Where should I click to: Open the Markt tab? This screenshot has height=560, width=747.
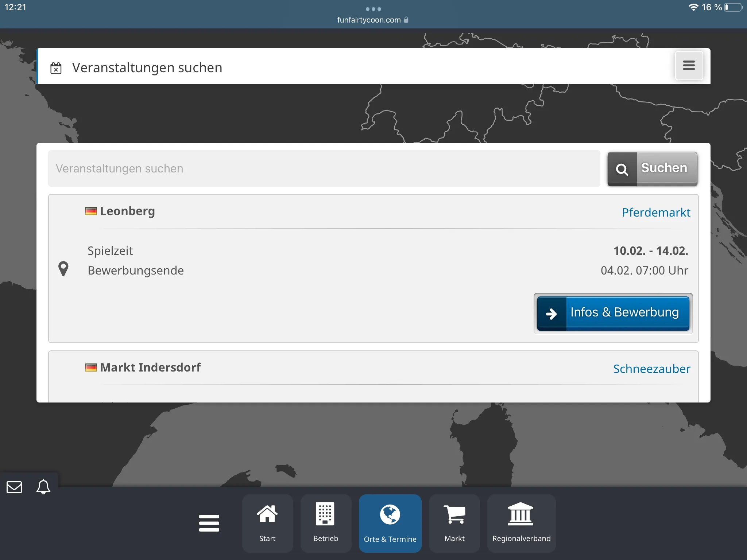pyautogui.click(x=454, y=523)
